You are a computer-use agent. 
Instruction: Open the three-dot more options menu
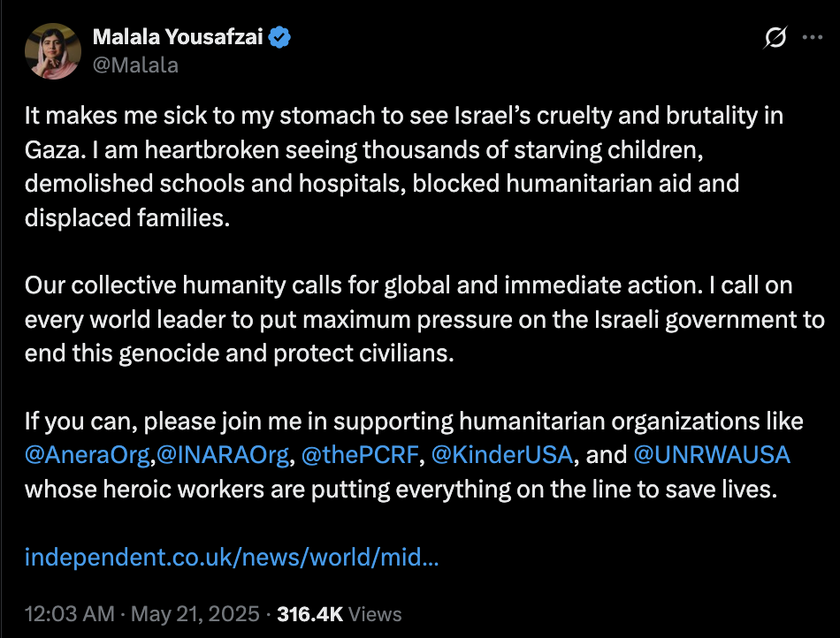(811, 38)
